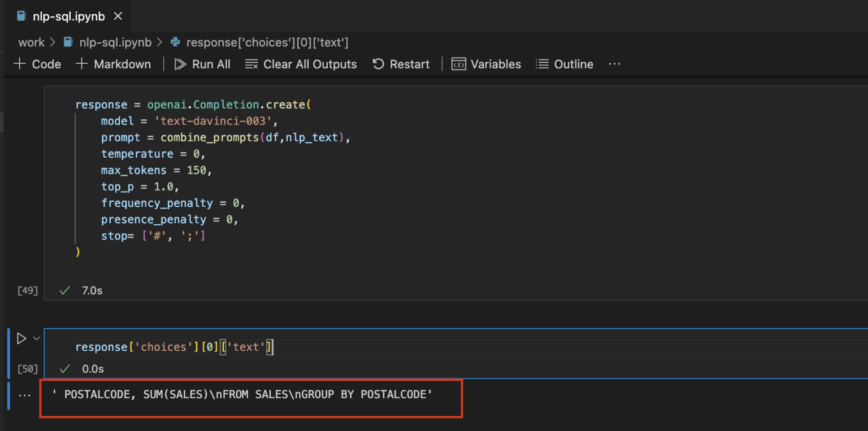Open the notebook Outline view

pyautogui.click(x=564, y=64)
